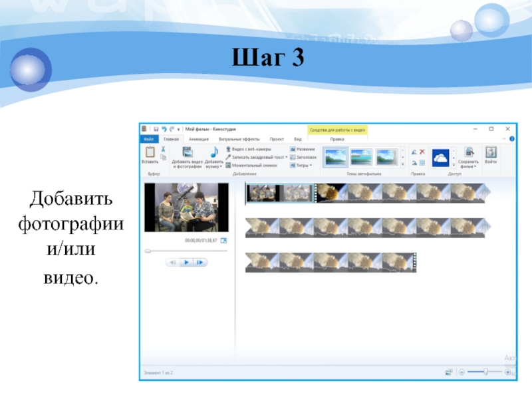Viewport: 532px width, 399px height.
Task: Open the quick access toolbar customize arrow
Action: pos(178,129)
